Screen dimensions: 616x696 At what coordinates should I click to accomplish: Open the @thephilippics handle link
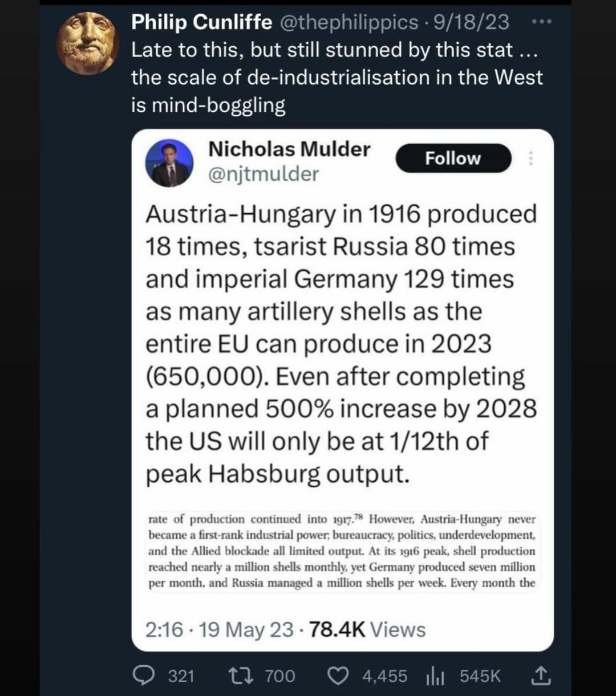click(348, 22)
